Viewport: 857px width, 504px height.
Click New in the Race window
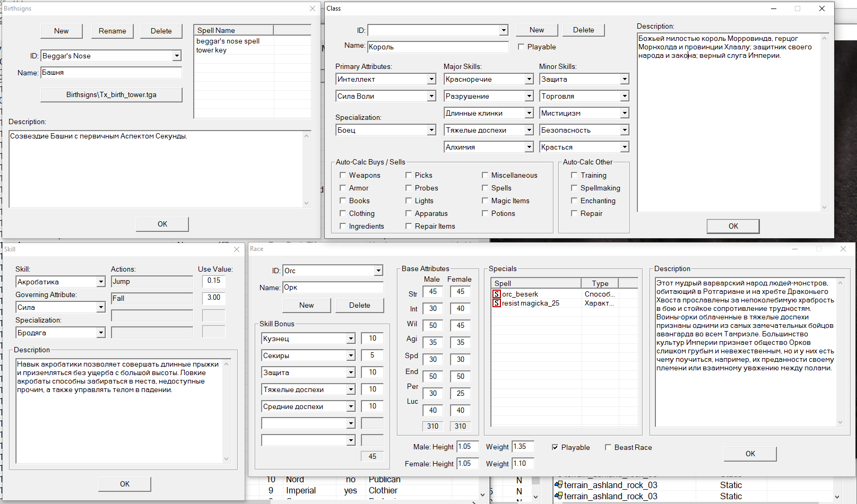click(307, 305)
